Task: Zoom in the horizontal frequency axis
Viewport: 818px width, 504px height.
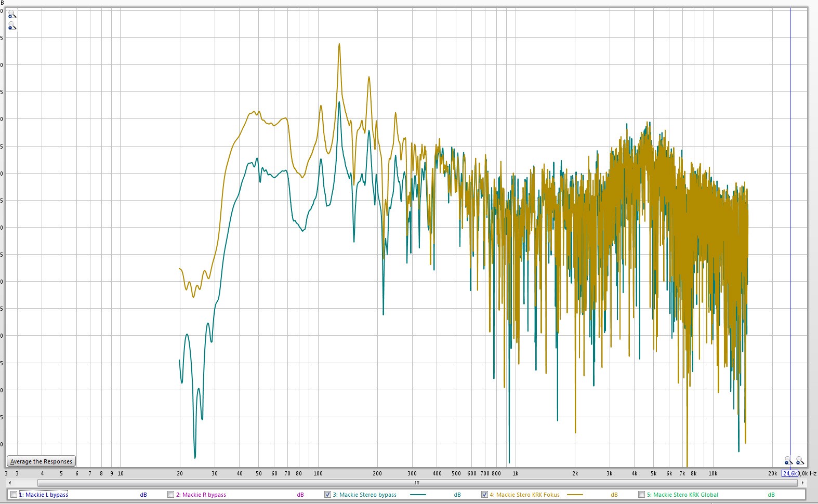Action: click(800, 461)
